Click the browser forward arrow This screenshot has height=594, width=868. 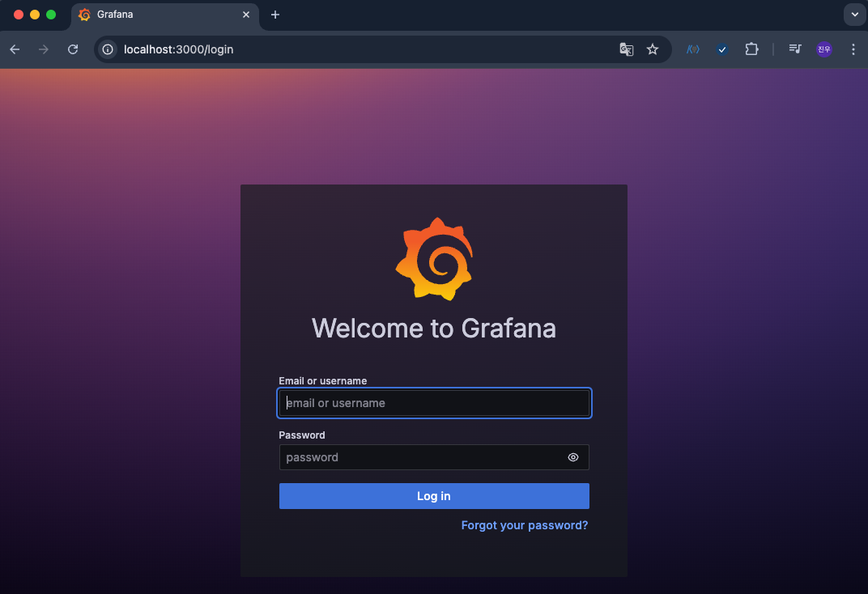43,49
